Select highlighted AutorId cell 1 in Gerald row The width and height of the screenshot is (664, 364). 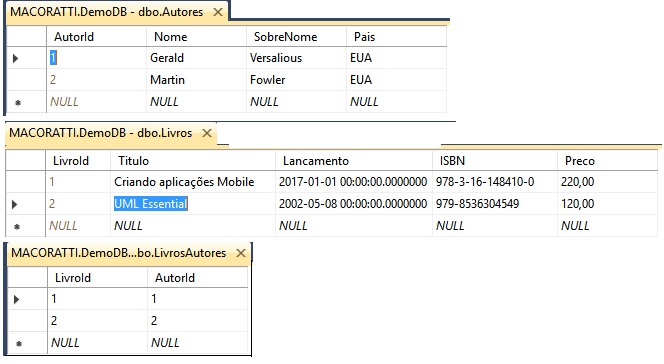(x=96, y=58)
